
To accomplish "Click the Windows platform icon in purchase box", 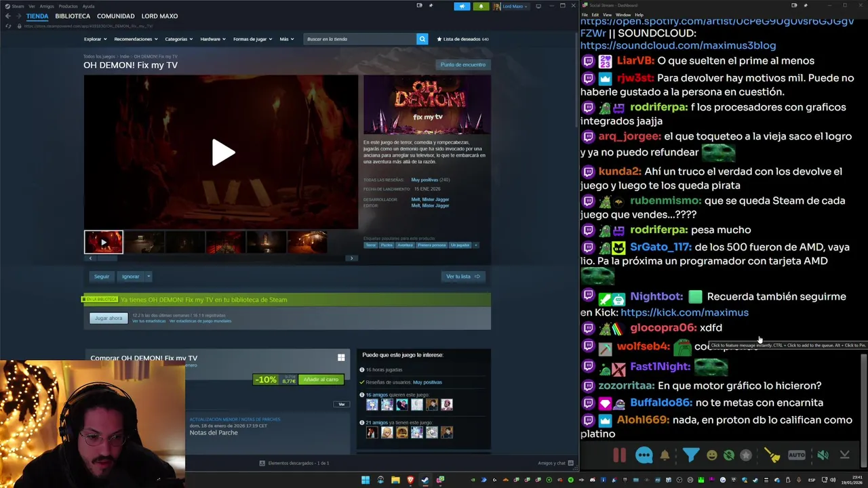I will point(341,358).
